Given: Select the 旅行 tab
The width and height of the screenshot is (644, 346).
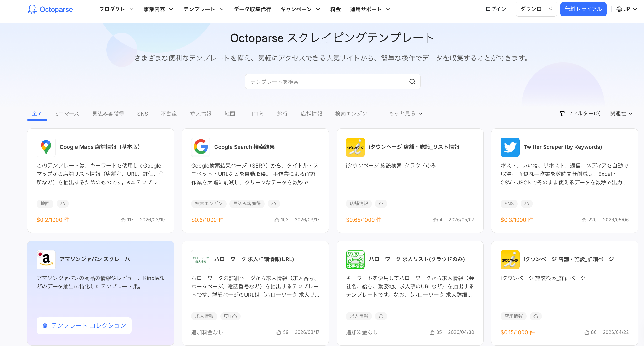Looking at the screenshot, I should [282, 114].
